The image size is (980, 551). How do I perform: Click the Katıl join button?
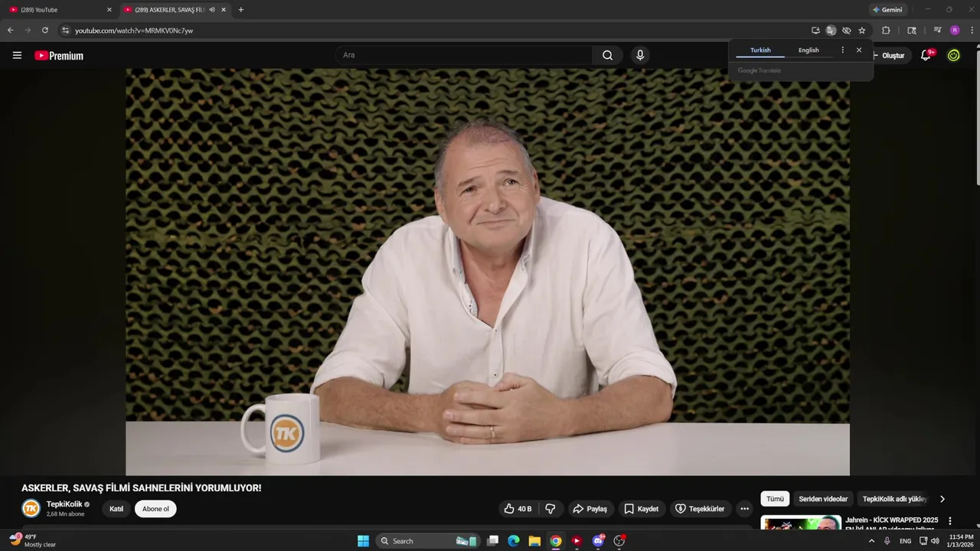(x=116, y=509)
